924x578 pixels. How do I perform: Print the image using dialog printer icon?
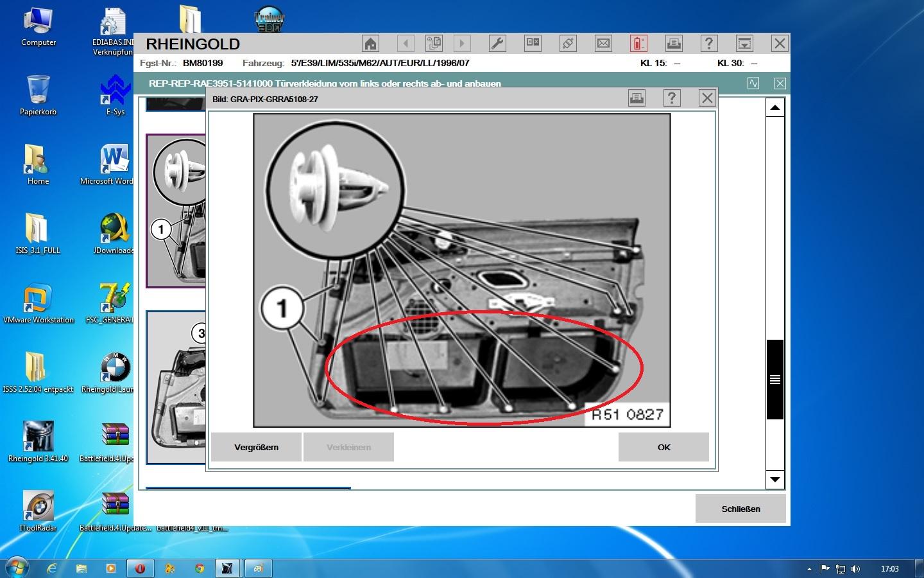[637, 98]
